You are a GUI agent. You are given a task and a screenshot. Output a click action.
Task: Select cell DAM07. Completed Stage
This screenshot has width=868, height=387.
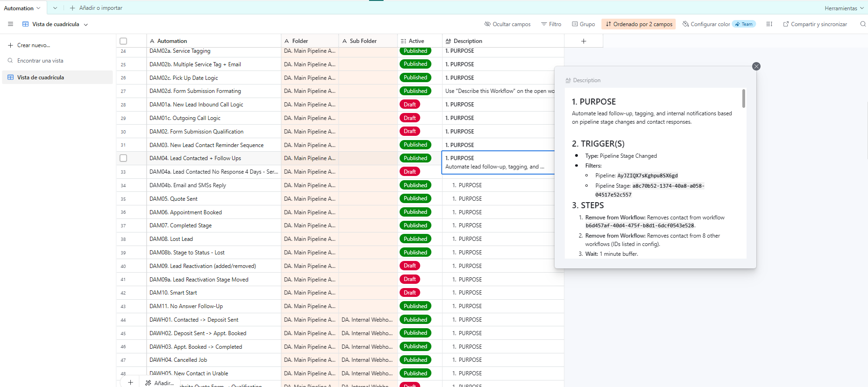(213, 225)
